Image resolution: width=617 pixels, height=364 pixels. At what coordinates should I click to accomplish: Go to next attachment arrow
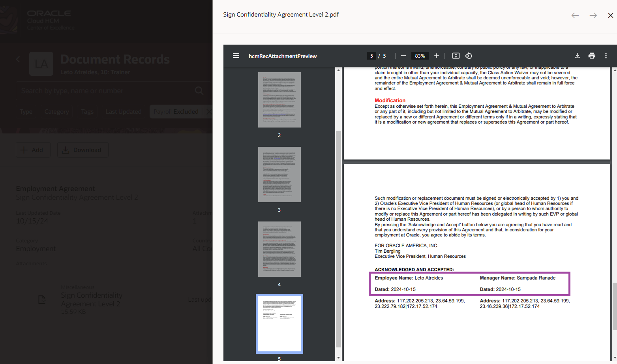tap(593, 15)
